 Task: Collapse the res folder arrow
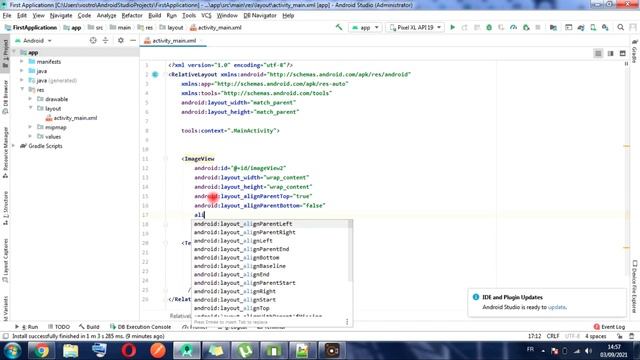tap(22, 90)
